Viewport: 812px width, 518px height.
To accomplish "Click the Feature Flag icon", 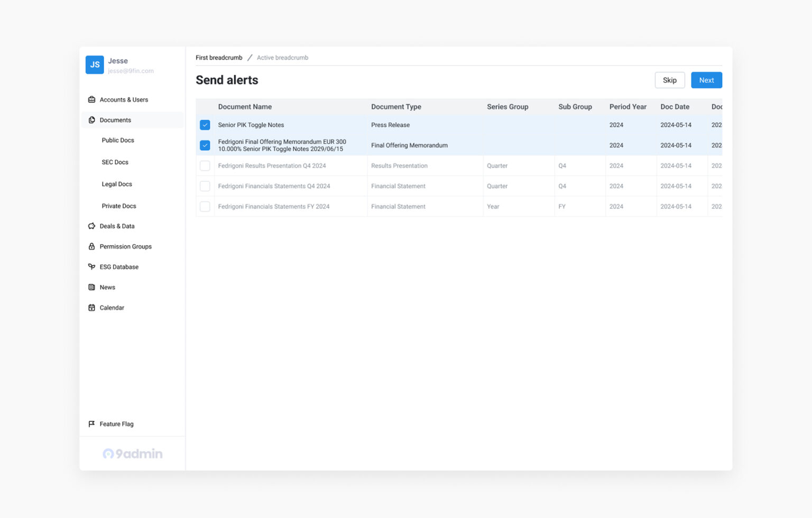I will click(91, 424).
